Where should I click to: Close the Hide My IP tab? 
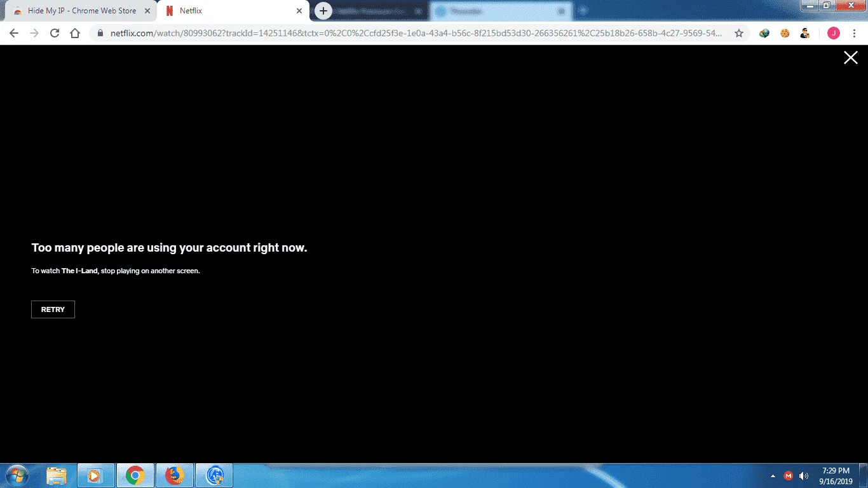(x=147, y=11)
